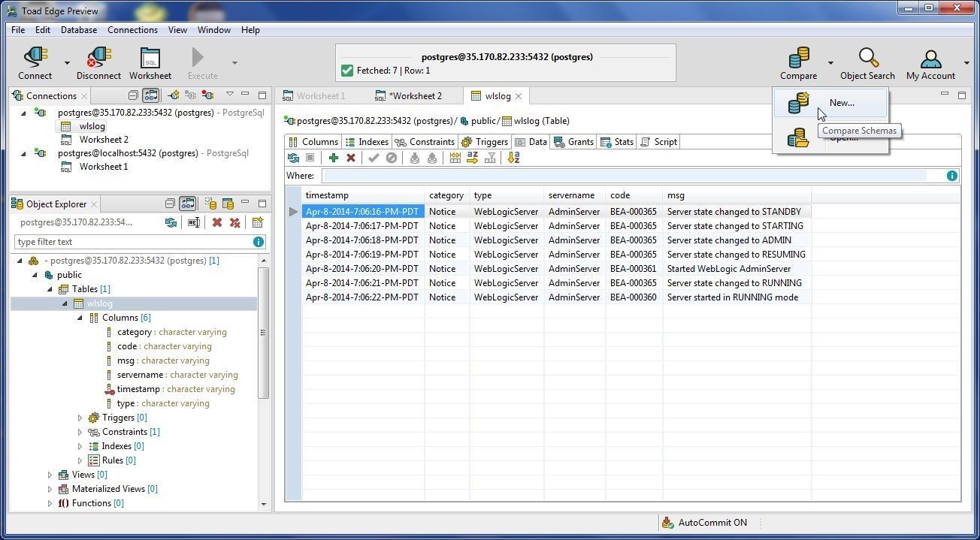
Task: Click the Disconnect toolbar icon
Action: tap(98, 59)
